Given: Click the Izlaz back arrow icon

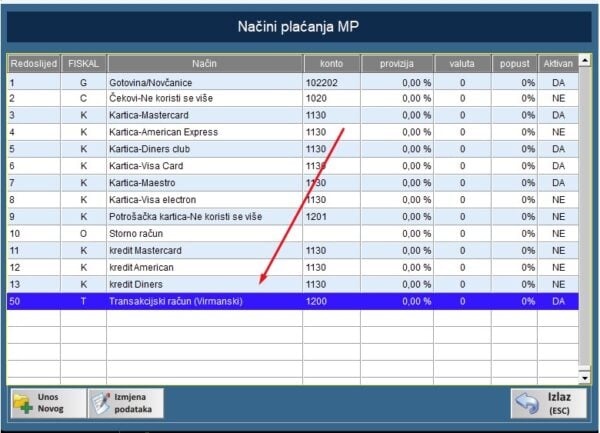Looking at the screenshot, I should coord(528,403).
